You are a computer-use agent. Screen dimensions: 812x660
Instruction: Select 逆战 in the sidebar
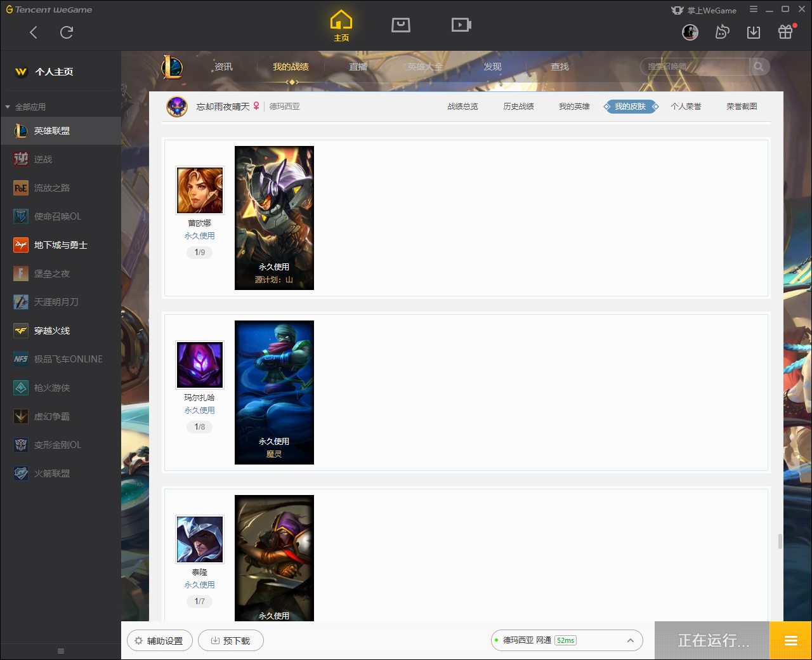[60, 159]
